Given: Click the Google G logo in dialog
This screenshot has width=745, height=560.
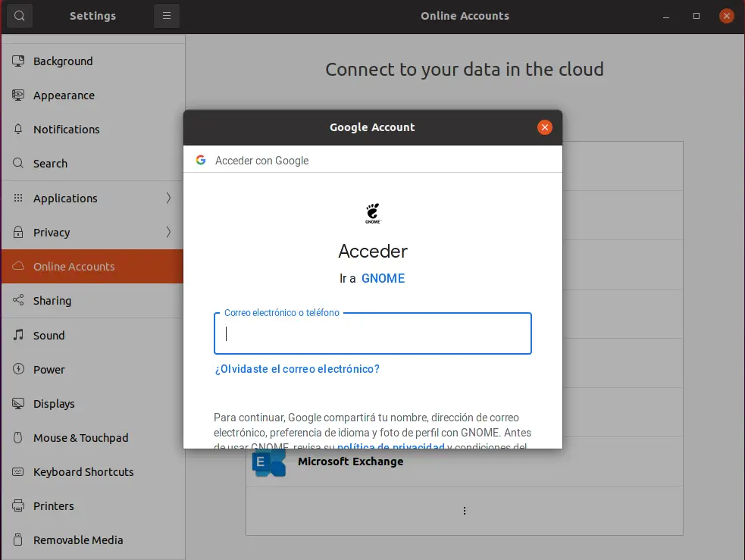Looking at the screenshot, I should (x=201, y=160).
